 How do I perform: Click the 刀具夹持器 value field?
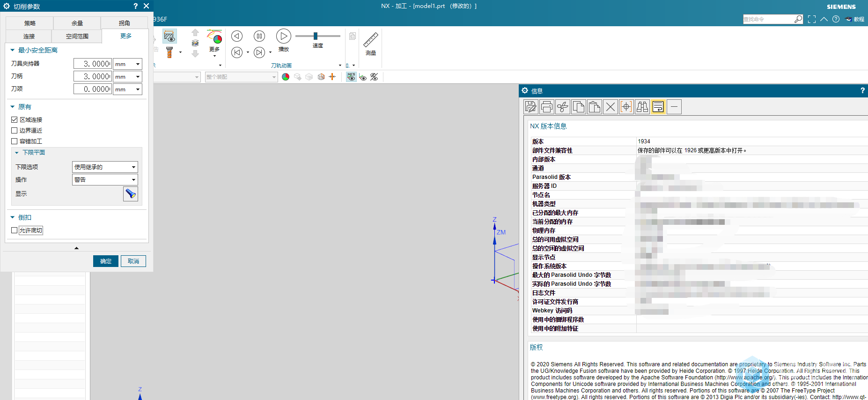coord(93,64)
